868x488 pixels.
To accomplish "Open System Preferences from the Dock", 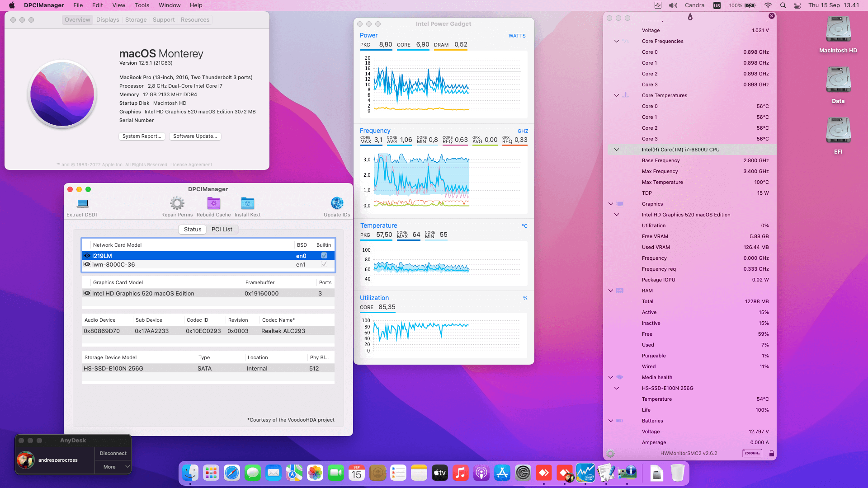I will tap(523, 473).
